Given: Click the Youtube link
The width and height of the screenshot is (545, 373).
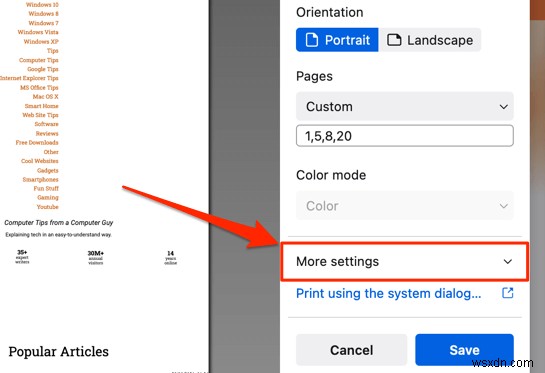Looking at the screenshot, I should pyautogui.click(x=47, y=206).
